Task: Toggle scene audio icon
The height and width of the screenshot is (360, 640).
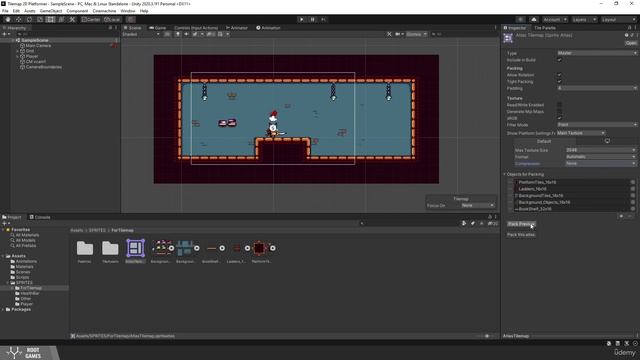Action: [186, 34]
